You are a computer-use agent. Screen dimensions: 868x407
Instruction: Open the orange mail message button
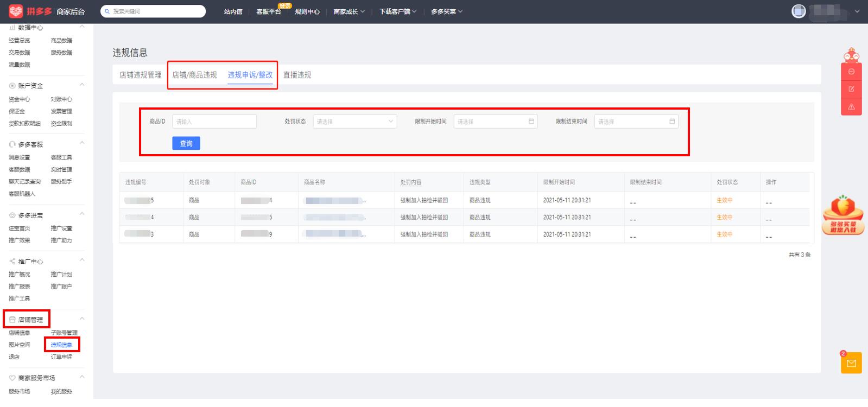pyautogui.click(x=851, y=363)
